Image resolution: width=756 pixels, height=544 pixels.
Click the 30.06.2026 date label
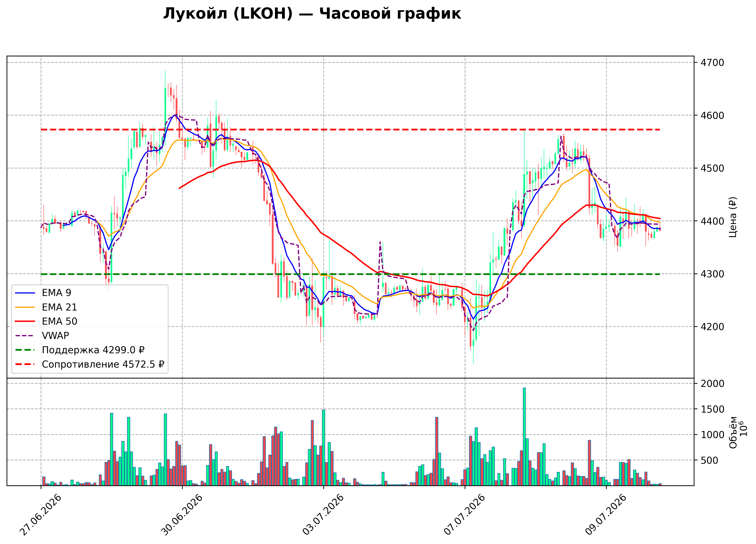pyautogui.click(x=182, y=515)
